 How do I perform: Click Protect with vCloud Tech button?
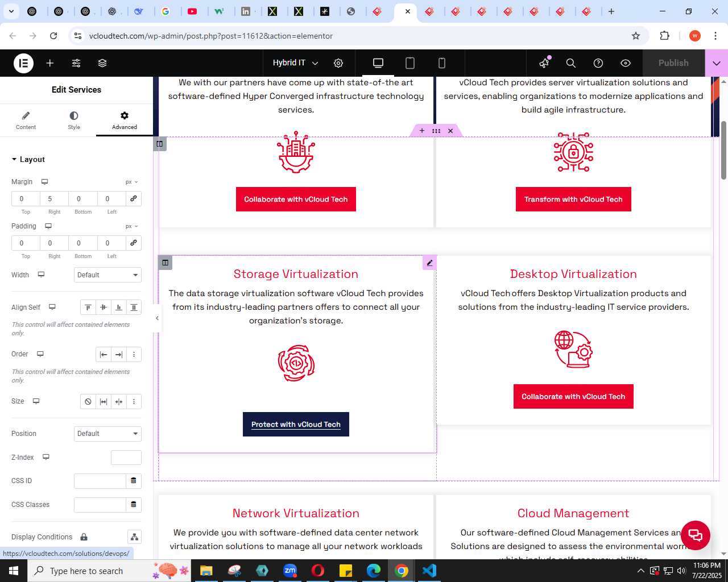click(x=296, y=425)
